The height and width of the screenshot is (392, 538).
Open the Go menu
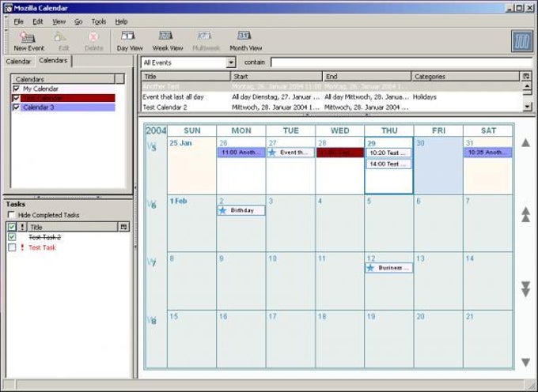(78, 21)
